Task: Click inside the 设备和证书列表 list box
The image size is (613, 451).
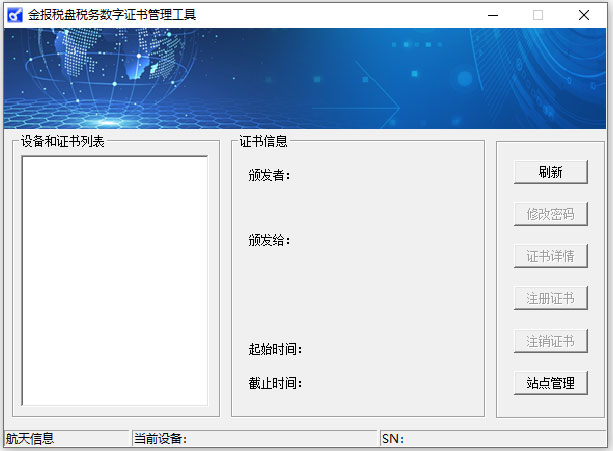Action: point(115,281)
